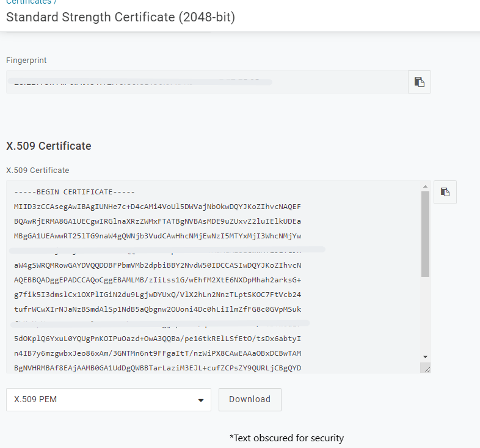The image size is (480, 448).
Task: Click the line starting with MBgGA1UEAwwRT25lTG9naW4g
Action: (158, 237)
